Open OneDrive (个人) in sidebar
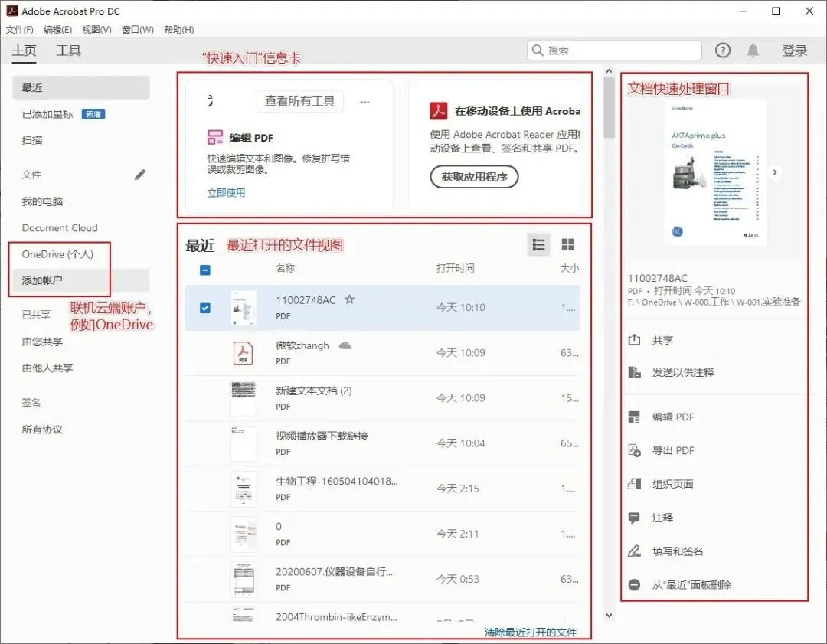 point(57,254)
